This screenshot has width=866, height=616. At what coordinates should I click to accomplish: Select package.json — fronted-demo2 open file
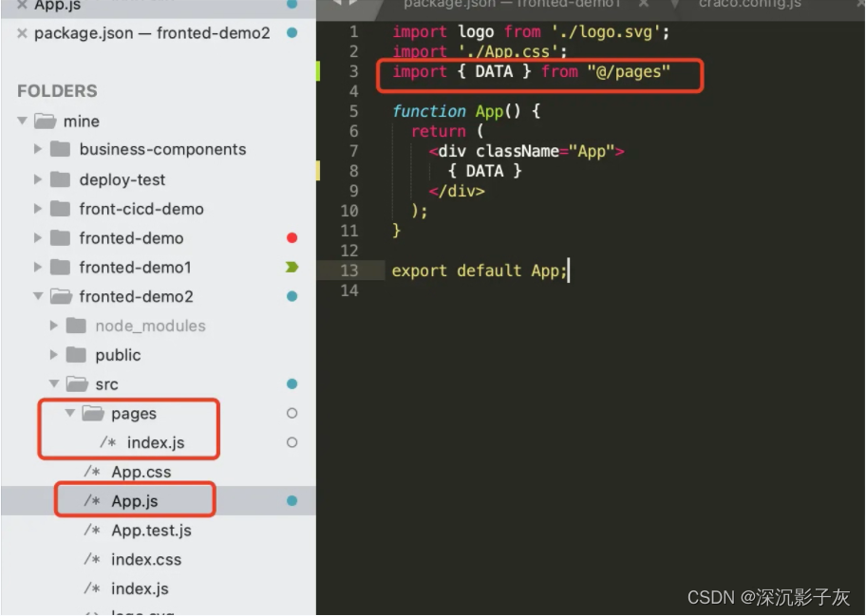click(x=152, y=33)
